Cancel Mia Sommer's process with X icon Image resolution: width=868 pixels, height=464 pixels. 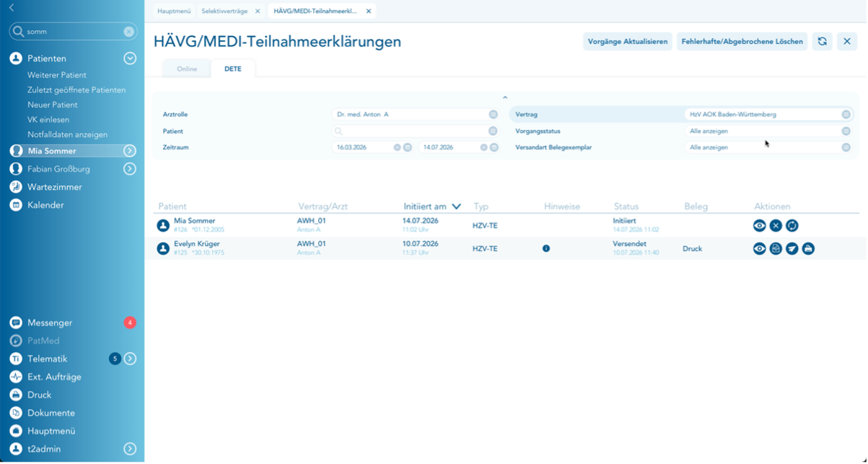[776, 226]
